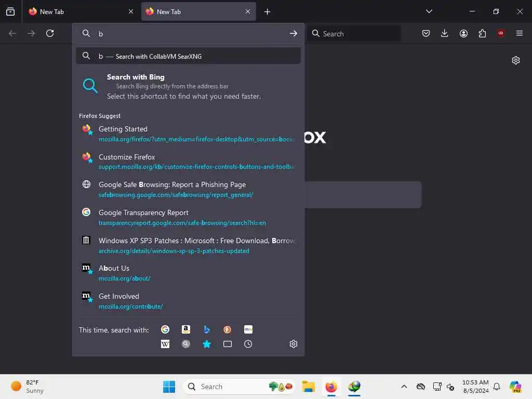Viewport: 532px width, 399px height.
Task: Open Save to Pocket
Action: [426, 33]
